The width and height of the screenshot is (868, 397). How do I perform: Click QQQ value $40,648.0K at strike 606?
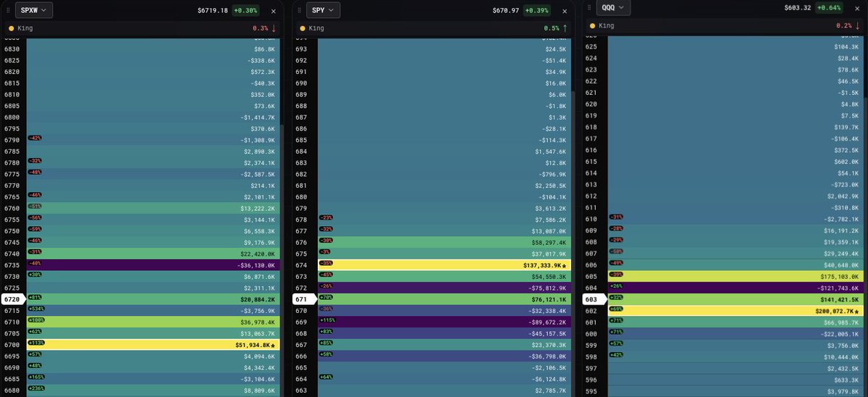pos(841,265)
